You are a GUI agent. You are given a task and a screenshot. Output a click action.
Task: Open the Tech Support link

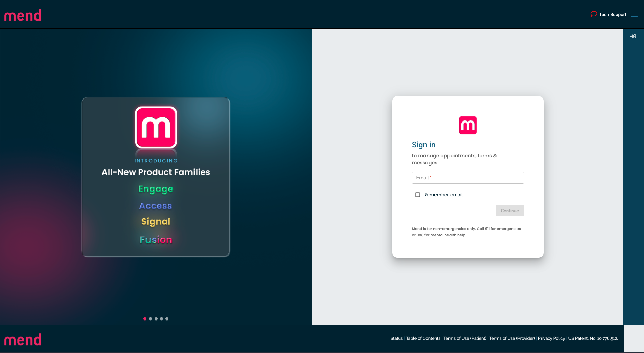(x=613, y=14)
